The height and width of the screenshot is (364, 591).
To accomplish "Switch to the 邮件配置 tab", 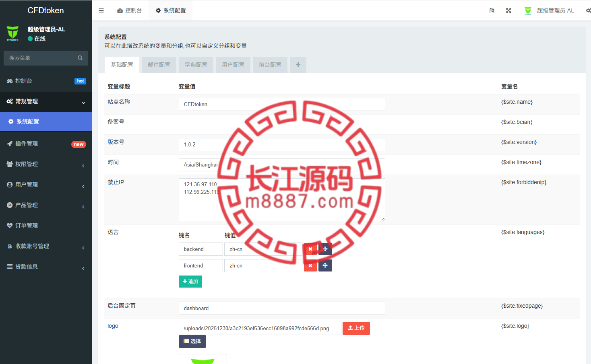I will pos(159,65).
